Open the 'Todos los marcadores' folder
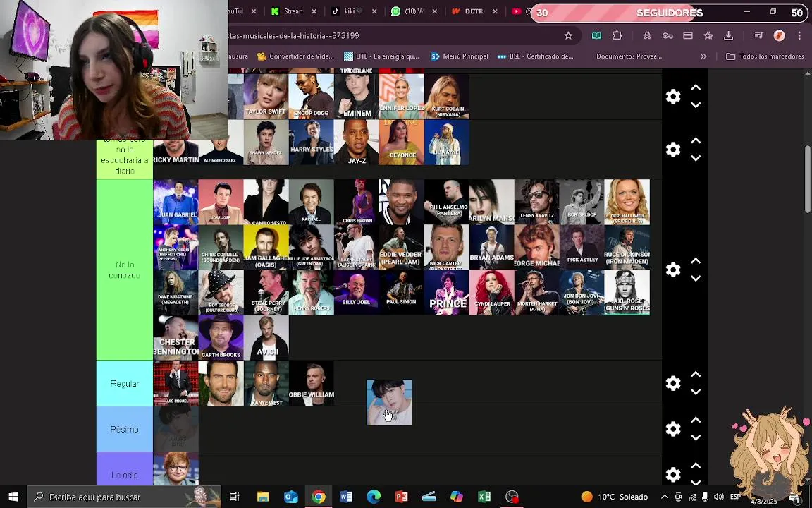This screenshot has height=508, width=812. click(765, 56)
